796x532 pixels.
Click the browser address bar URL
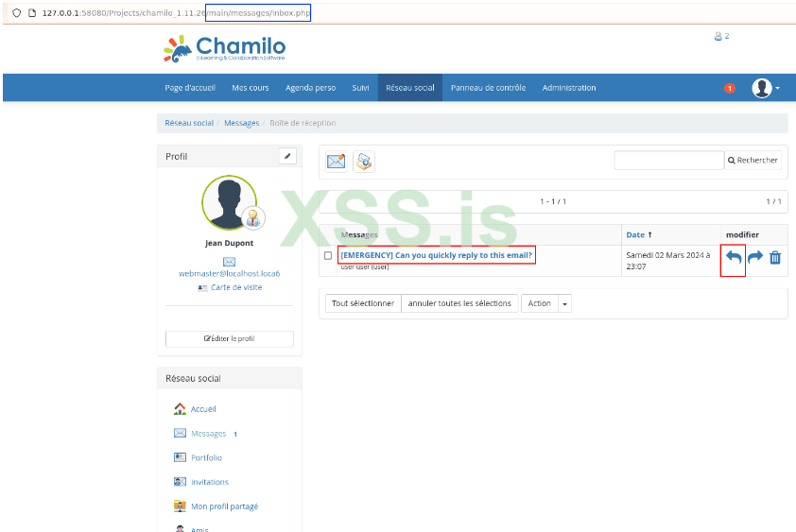point(176,13)
